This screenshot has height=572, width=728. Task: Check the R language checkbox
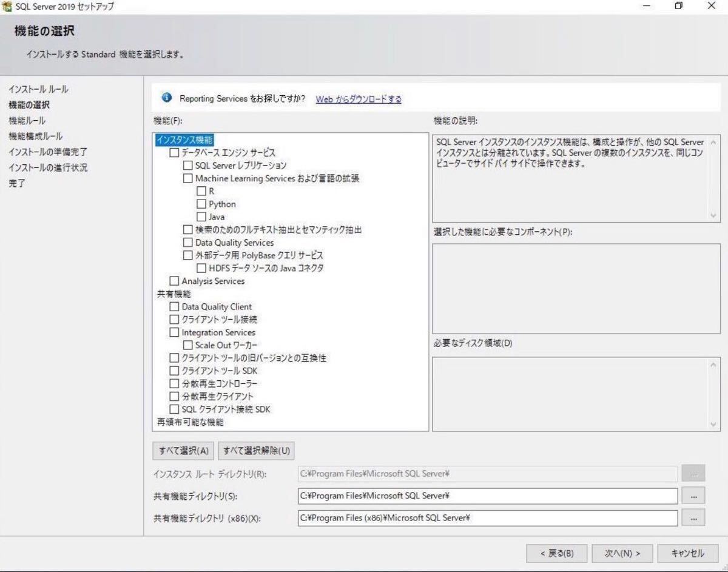click(201, 191)
